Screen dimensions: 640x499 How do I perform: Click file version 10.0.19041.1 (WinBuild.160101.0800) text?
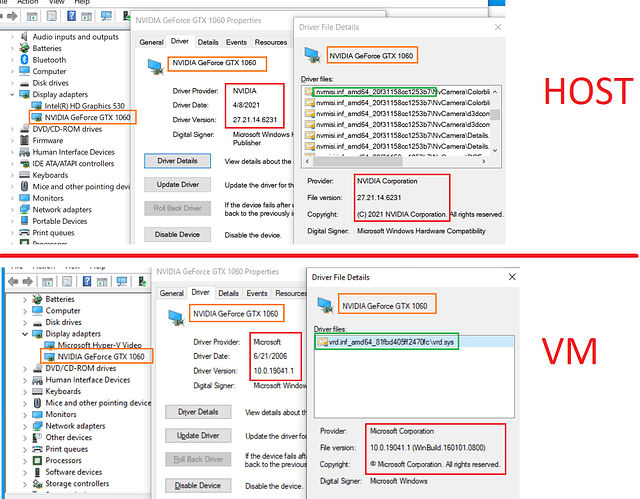tap(428, 448)
